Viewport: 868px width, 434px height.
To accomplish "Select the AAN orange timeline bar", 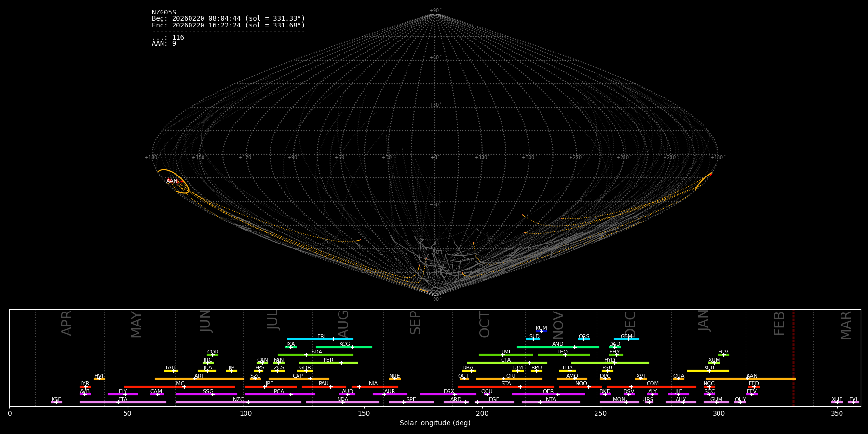I will pos(751,379).
